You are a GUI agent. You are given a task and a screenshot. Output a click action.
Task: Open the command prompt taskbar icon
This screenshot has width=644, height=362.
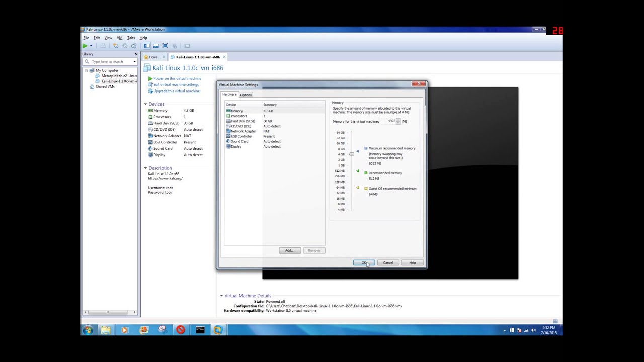pos(200,330)
